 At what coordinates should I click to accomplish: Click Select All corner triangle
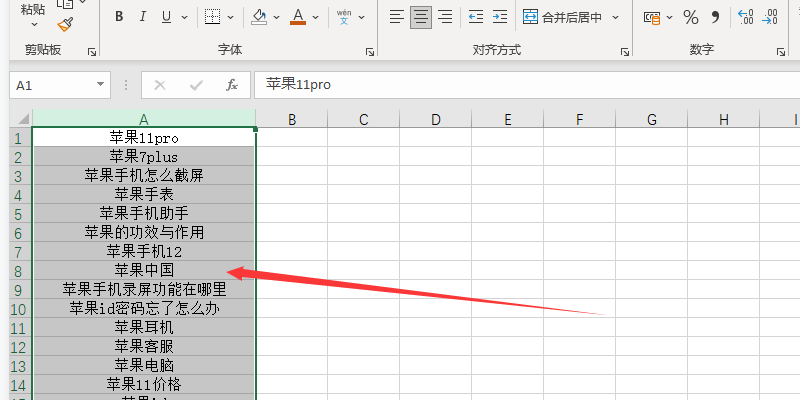click(x=21, y=119)
